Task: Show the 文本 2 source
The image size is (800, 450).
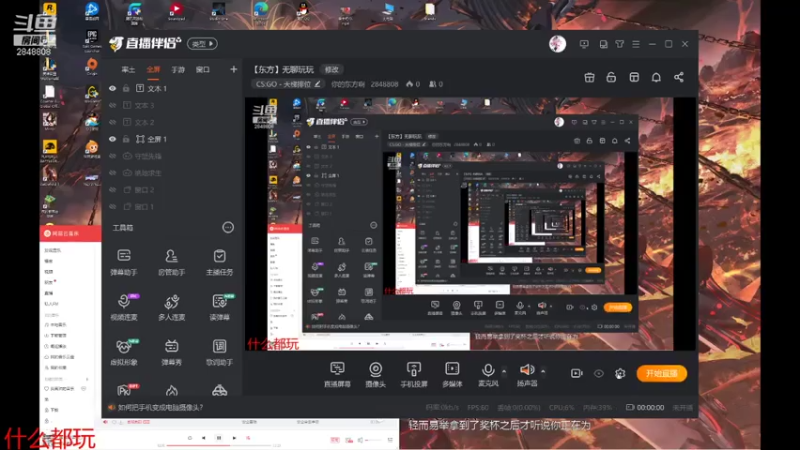Action: [x=113, y=122]
